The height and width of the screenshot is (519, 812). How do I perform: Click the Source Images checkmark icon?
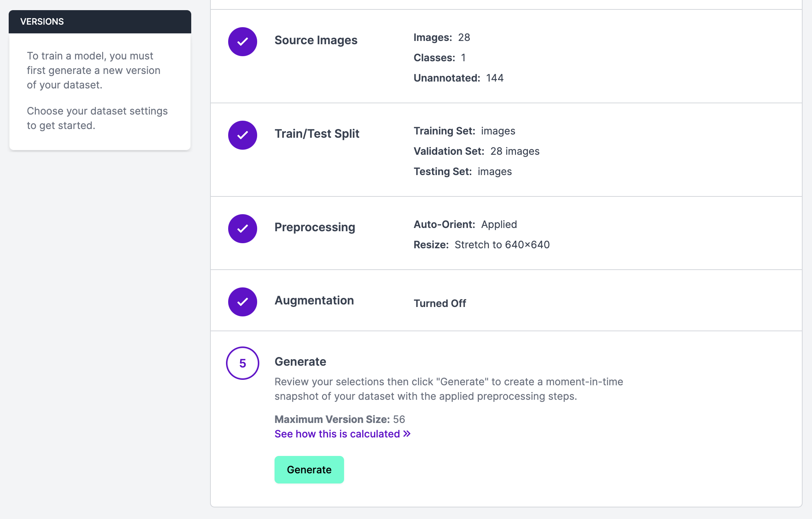(242, 42)
